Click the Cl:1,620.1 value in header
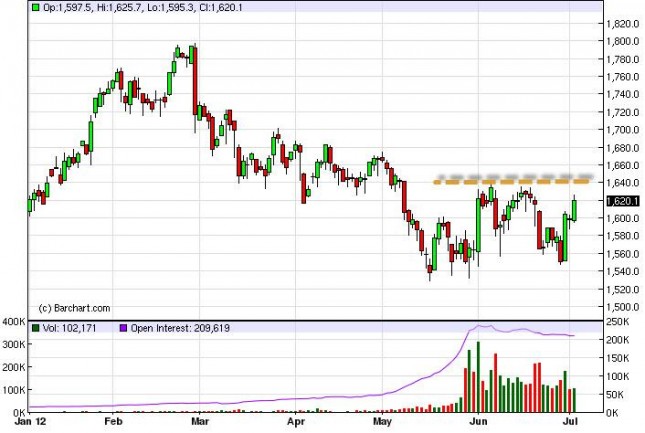Image resolution: width=645 pixels, height=433 pixels. [x=220, y=7]
